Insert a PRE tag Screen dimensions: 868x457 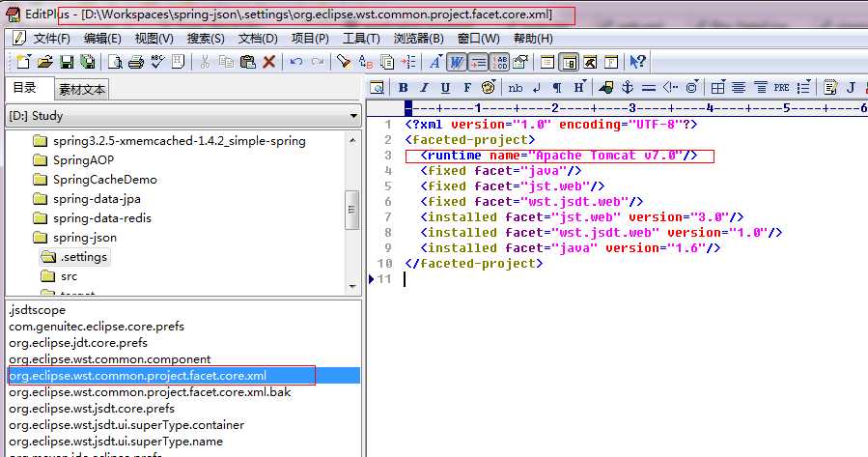pos(782,87)
